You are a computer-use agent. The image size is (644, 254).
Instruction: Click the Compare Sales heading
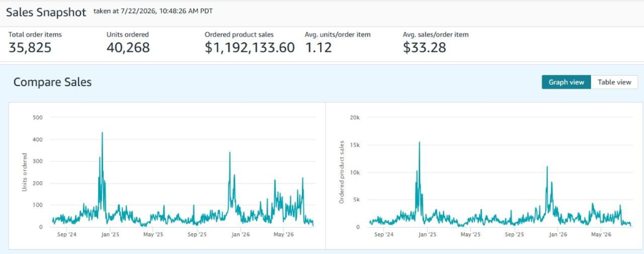(53, 82)
